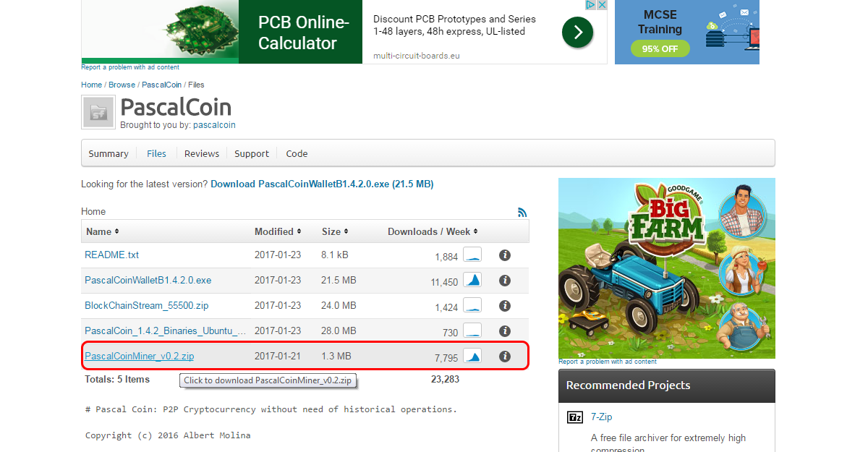
Task: View download stats chart for README.txt
Action: click(472, 255)
